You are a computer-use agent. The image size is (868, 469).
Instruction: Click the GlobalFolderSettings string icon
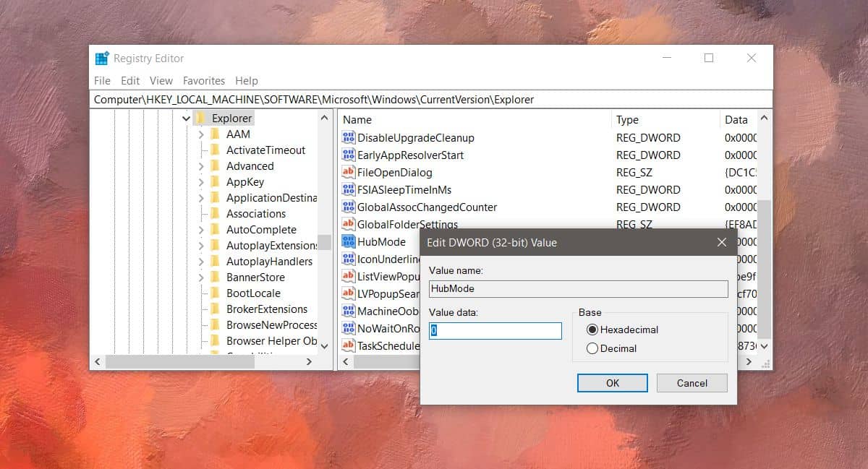349,224
